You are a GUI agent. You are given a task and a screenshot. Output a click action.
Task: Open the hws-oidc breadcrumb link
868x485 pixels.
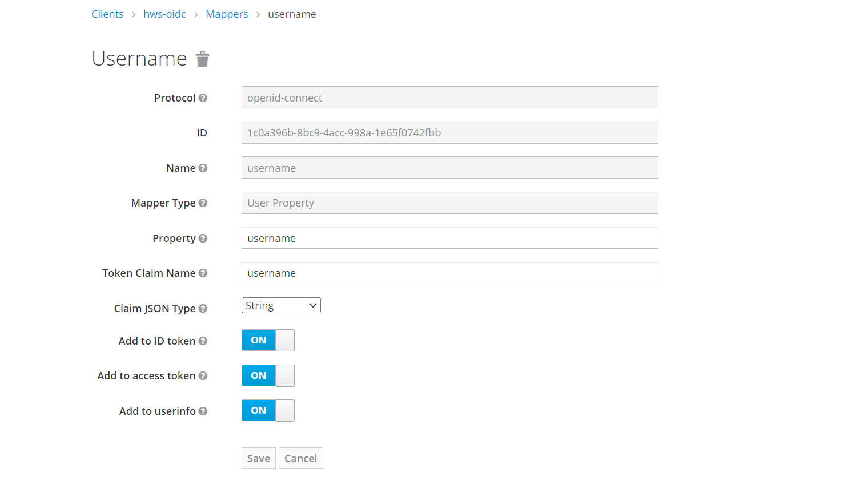164,14
